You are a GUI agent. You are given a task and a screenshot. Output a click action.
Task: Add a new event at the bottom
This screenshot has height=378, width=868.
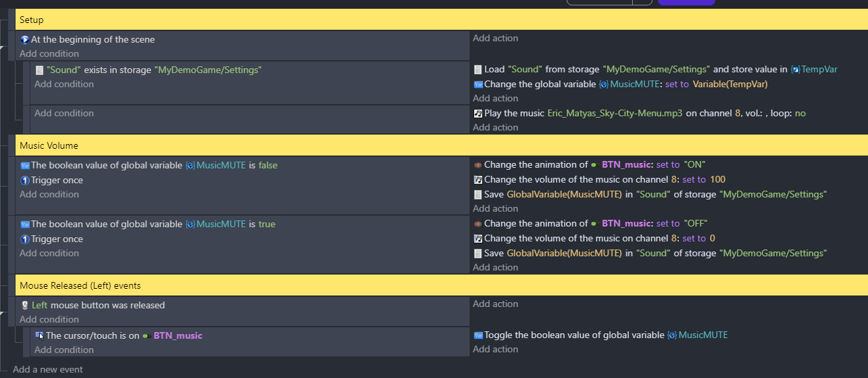click(x=48, y=369)
